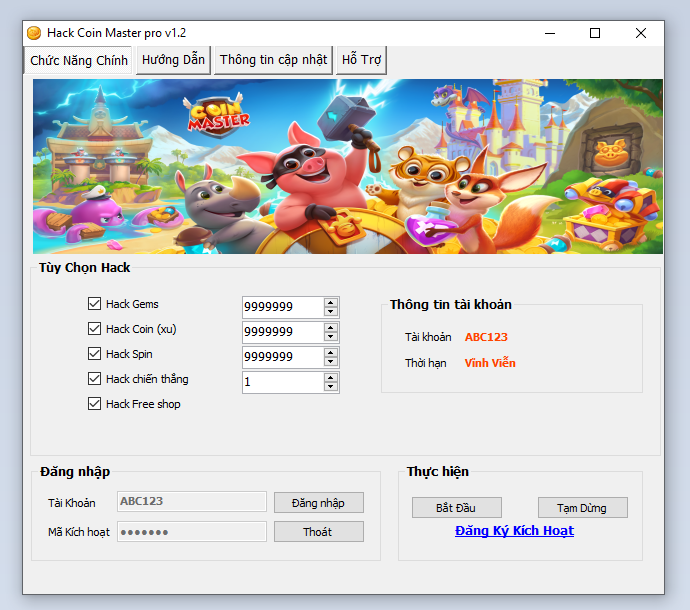Open the Thông tin cập nhật tab
The width and height of the screenshot is (690, 610).
273,60
